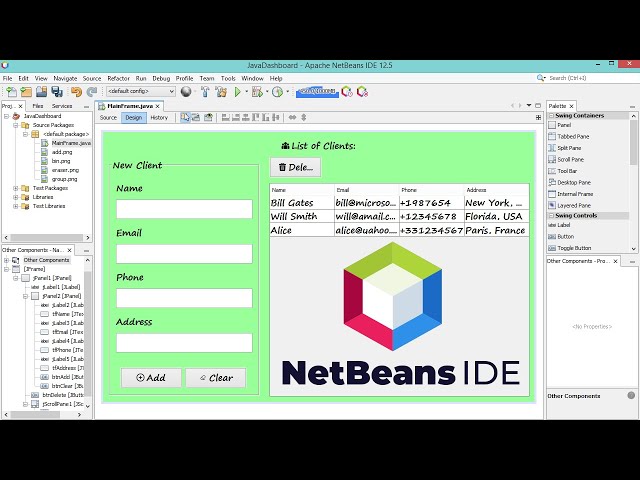Click the first align icon in designer toolbar
Screen dimensions: 640x480
coord(226,118)
